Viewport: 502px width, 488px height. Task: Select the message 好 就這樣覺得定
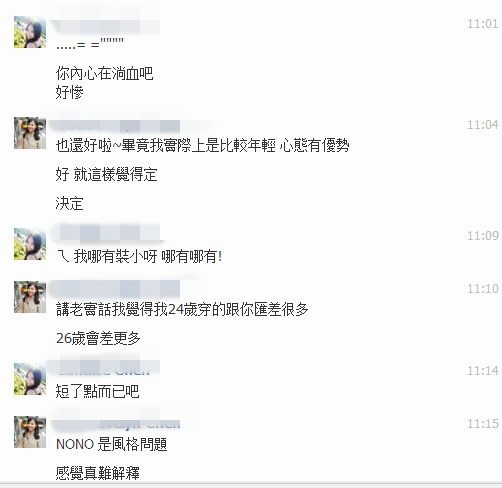point(106,174)
